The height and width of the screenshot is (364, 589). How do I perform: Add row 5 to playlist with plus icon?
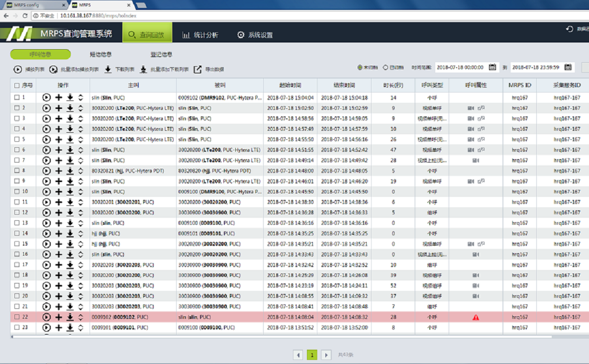coord(59,140)
